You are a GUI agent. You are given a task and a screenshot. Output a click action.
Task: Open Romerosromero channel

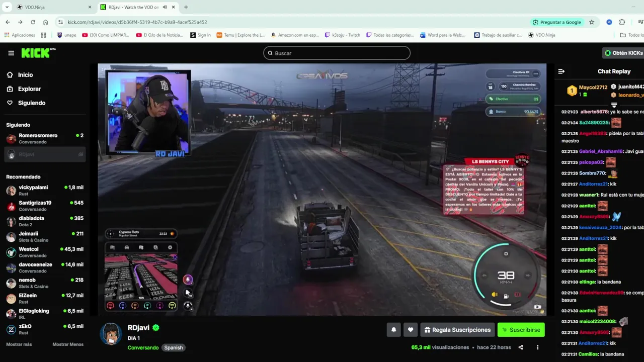click(44, 138)
